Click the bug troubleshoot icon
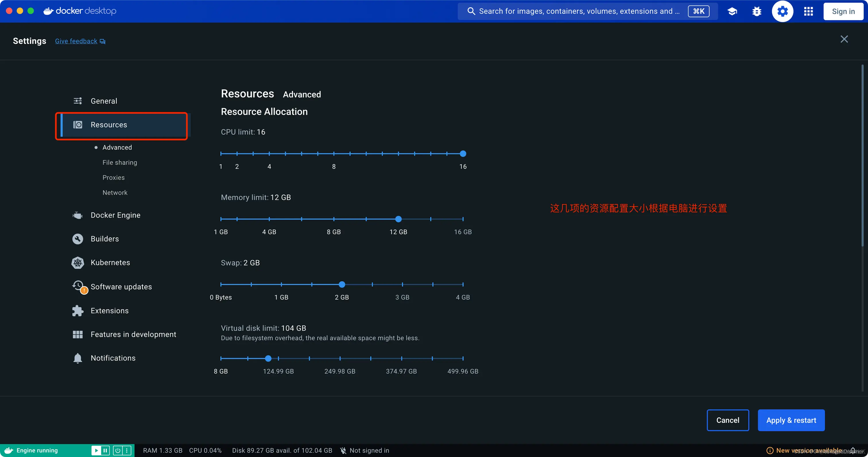The height and width of the screenshot is (457, 868). click(757, 11)
